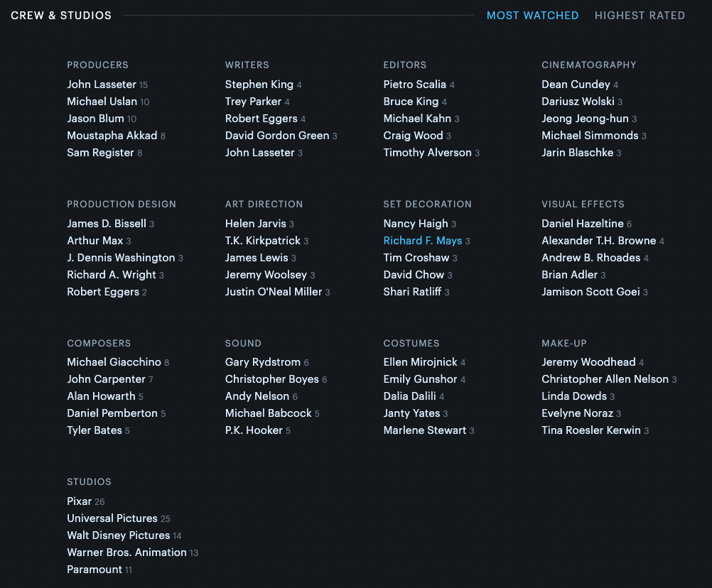Open editor Pietro Scalia's profile

click(414, 85)
